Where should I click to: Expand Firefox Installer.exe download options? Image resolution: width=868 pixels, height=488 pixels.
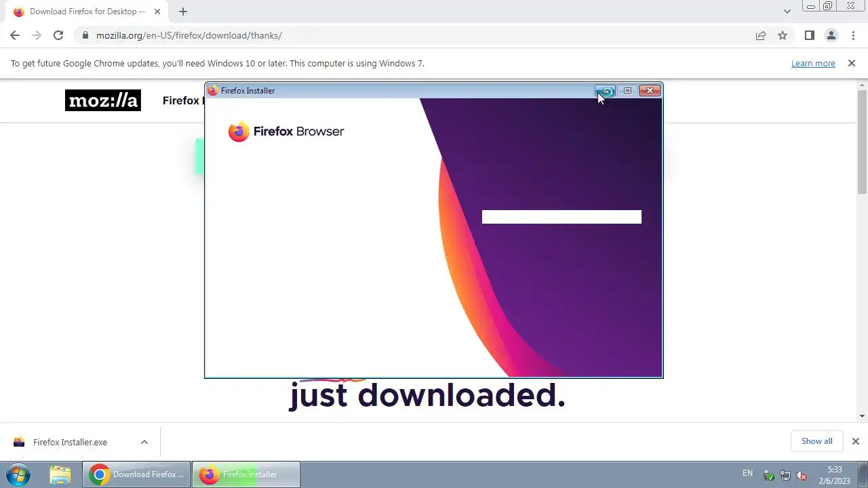pyautogui.click(x=144, y=442)
